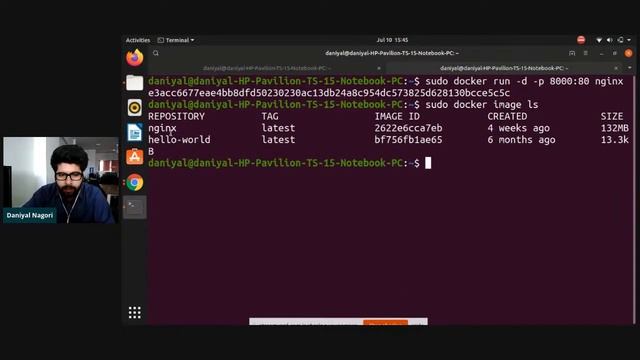Screen dimensions: 640x360
Task: Switch to the second terminal tab
Action: (x=504, y=68)
